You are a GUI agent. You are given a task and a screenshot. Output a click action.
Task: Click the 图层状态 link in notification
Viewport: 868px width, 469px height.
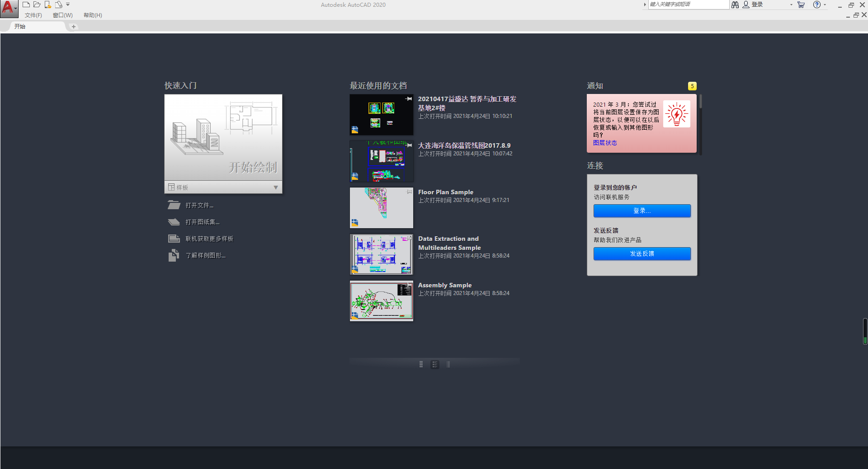click(x=605, y=143)
